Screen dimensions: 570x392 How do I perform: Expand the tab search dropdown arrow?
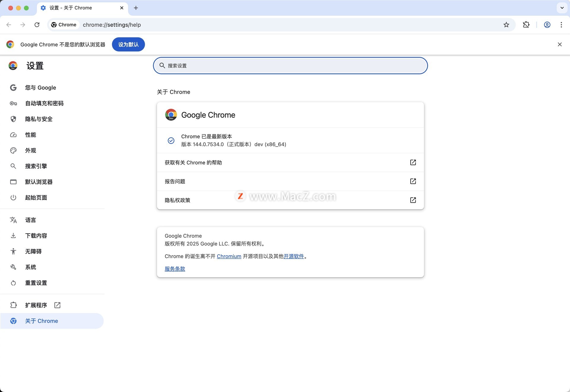[x=562, y=8]
